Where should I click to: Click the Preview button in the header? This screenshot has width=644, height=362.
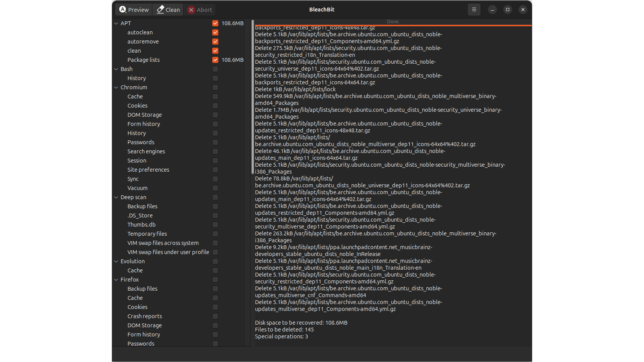134,10
